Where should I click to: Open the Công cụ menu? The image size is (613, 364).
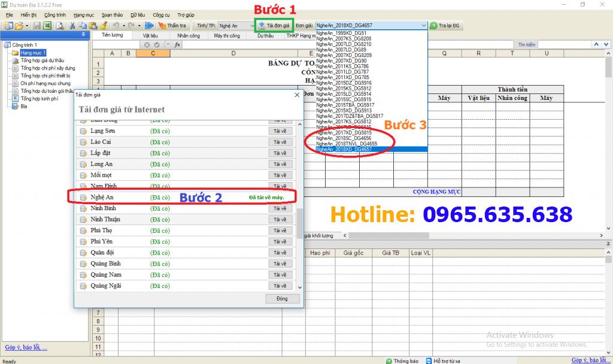pos(161,14)
